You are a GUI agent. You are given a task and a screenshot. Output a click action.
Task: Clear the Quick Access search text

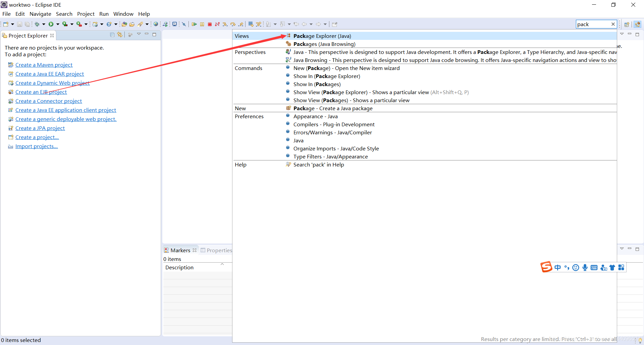[x=613, y=24]
